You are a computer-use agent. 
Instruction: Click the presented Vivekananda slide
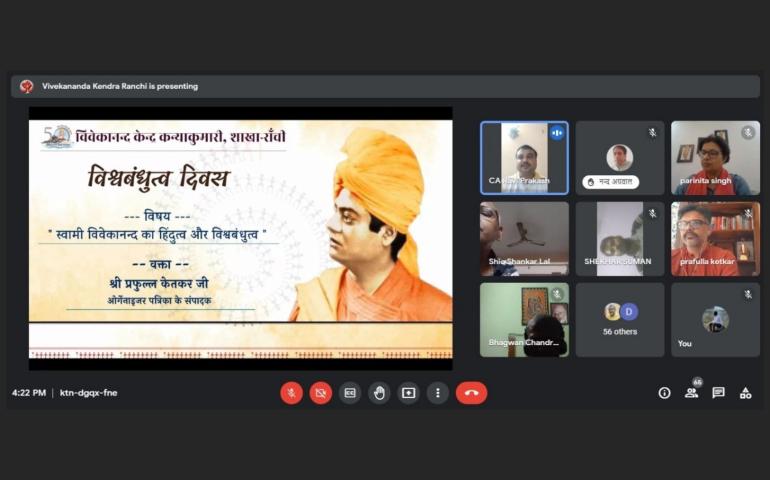[241, 238]
